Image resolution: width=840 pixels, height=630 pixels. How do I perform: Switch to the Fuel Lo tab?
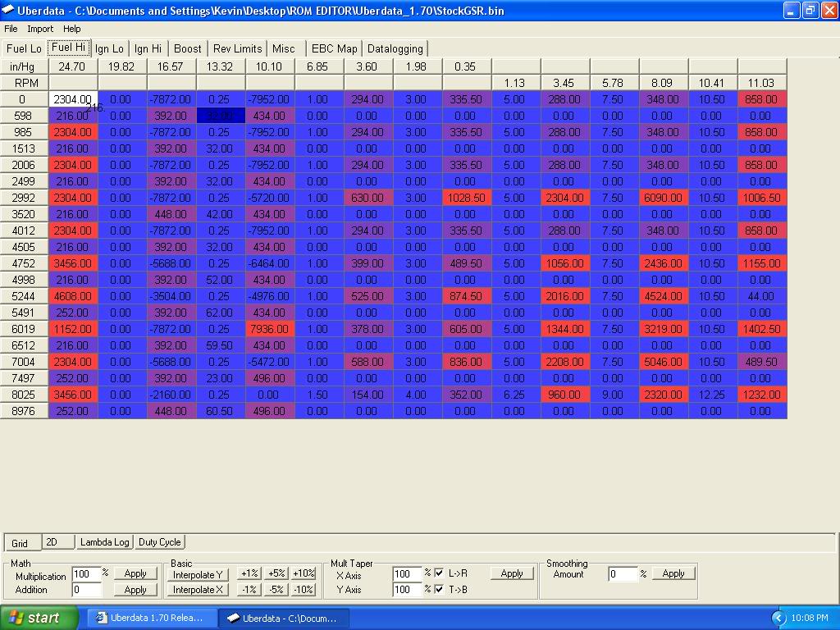pos(24,48)
